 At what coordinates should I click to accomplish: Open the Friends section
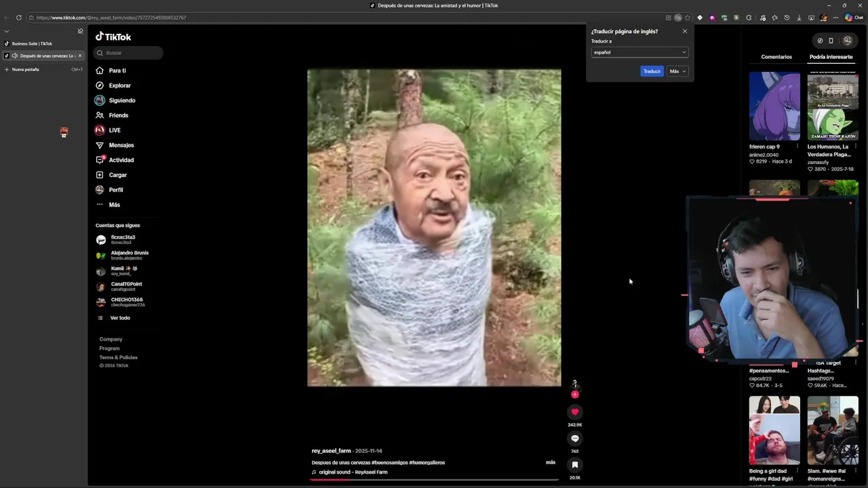coord(112,115)
